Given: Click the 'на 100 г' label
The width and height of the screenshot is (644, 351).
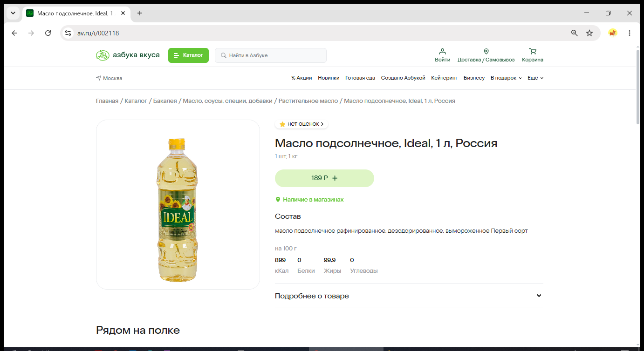Looking at the screenshot, I should tap(286, 248).
